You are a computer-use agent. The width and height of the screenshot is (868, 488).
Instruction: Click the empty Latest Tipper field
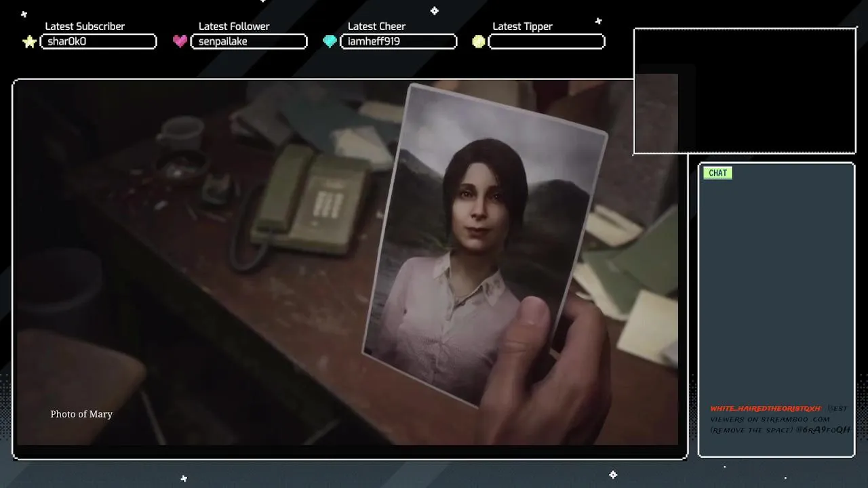[547, 41]
